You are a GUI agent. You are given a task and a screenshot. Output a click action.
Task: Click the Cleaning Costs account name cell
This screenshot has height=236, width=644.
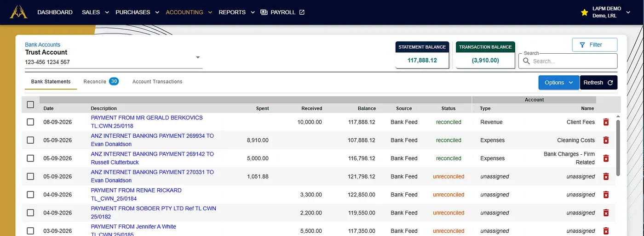tap(576, 140)
